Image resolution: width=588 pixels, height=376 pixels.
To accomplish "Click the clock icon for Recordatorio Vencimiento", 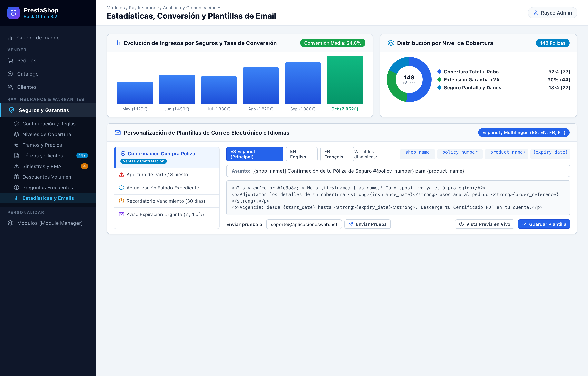I will pos(121,201).
